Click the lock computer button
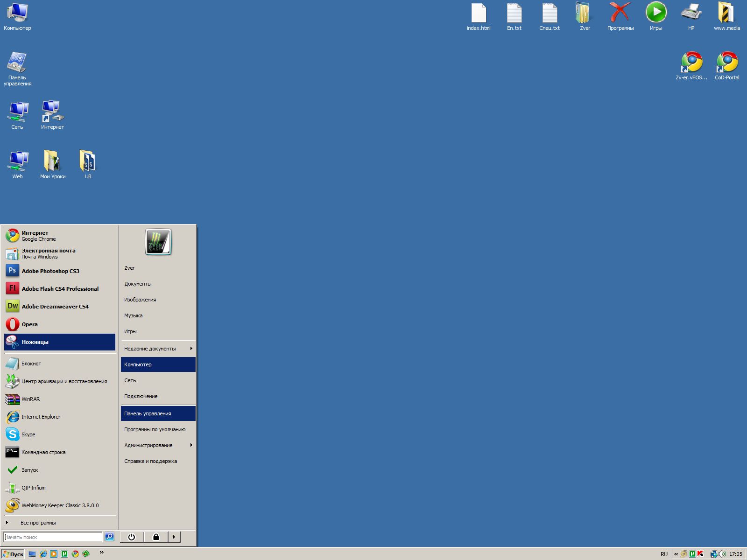747x560 pixels. tap(156, 537)
